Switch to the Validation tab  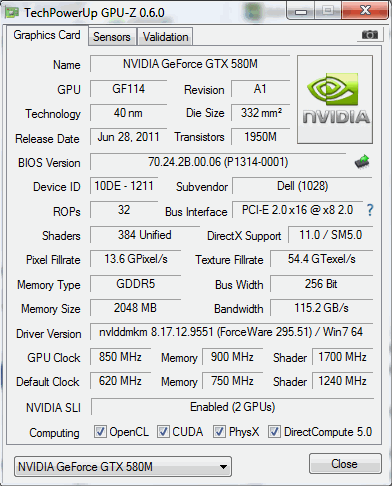pyautogui.click(x=166, y=37)
